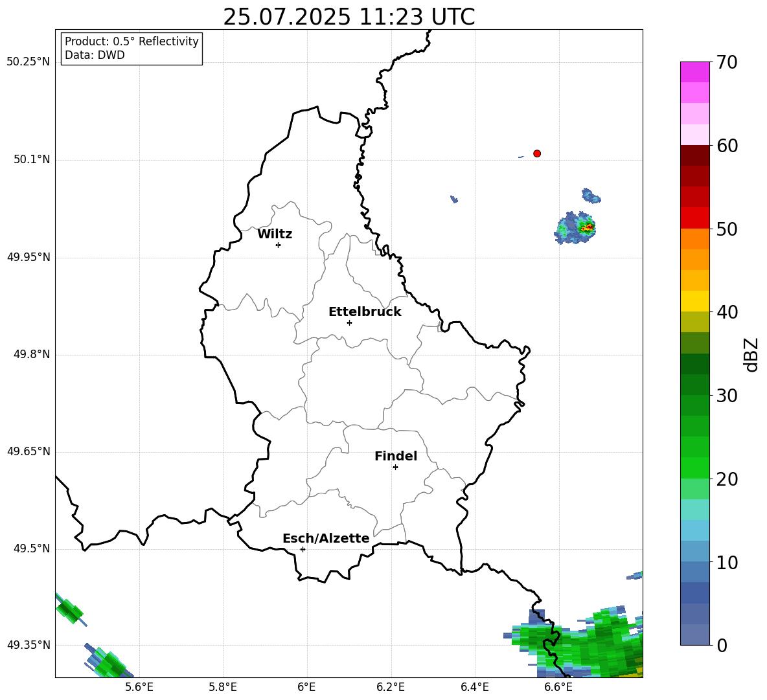
Task: Click the Wiltz city label
Action: click(x=275, y=234)
